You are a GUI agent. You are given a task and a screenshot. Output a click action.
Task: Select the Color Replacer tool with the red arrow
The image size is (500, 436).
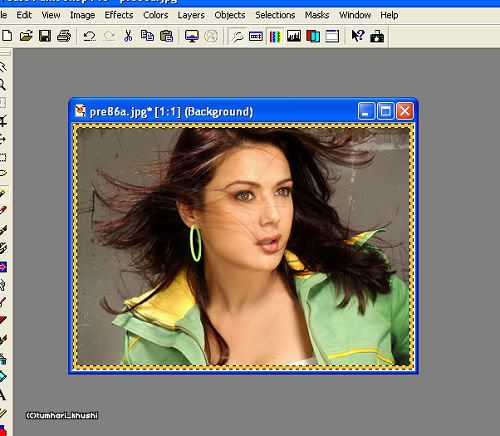click(3, 267)
